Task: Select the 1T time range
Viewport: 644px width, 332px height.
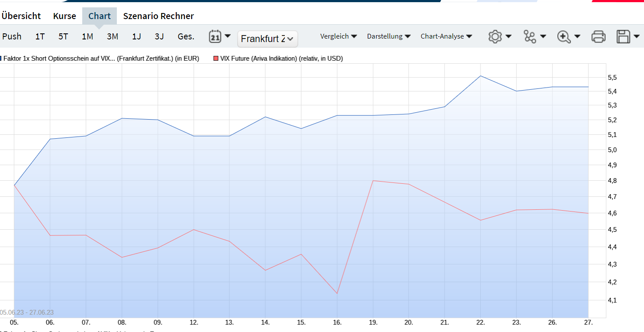Action: click(40, 36)
